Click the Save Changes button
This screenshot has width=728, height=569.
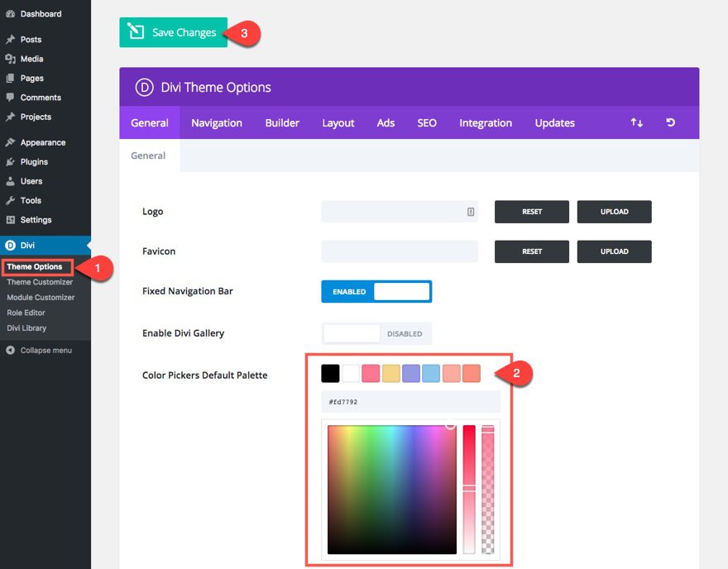pyautogui.click(x=174, y=32)
